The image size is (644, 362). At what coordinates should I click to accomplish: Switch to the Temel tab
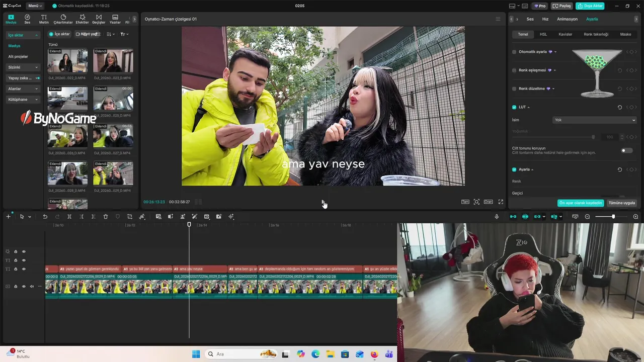(x=523, y=34)
